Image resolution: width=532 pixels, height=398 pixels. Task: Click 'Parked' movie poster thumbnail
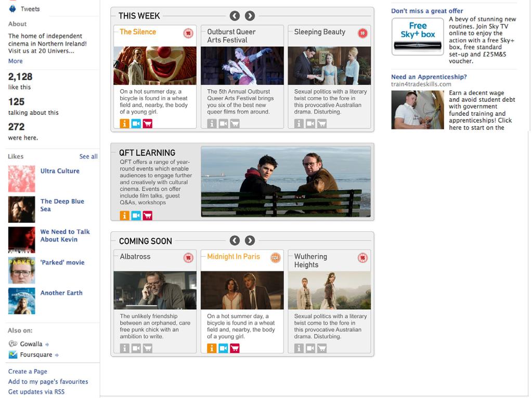tap(22, 271)
